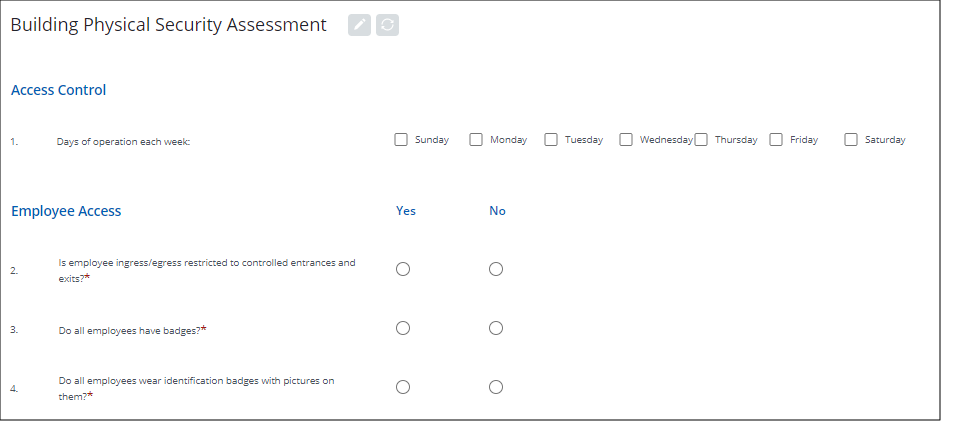Viewport: 960px width, 430px height.
Task: Mark the Friday checkbox
Action: (776, 140)
